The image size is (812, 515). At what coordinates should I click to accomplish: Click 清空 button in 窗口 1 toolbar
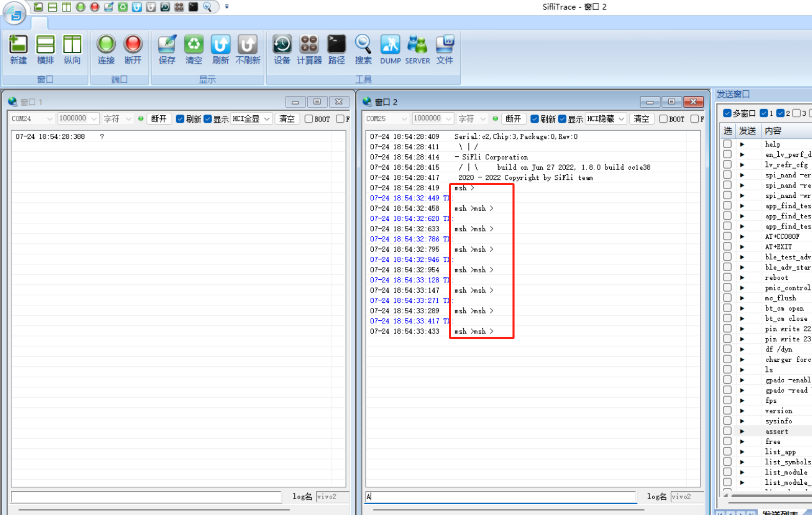[287, 119]
